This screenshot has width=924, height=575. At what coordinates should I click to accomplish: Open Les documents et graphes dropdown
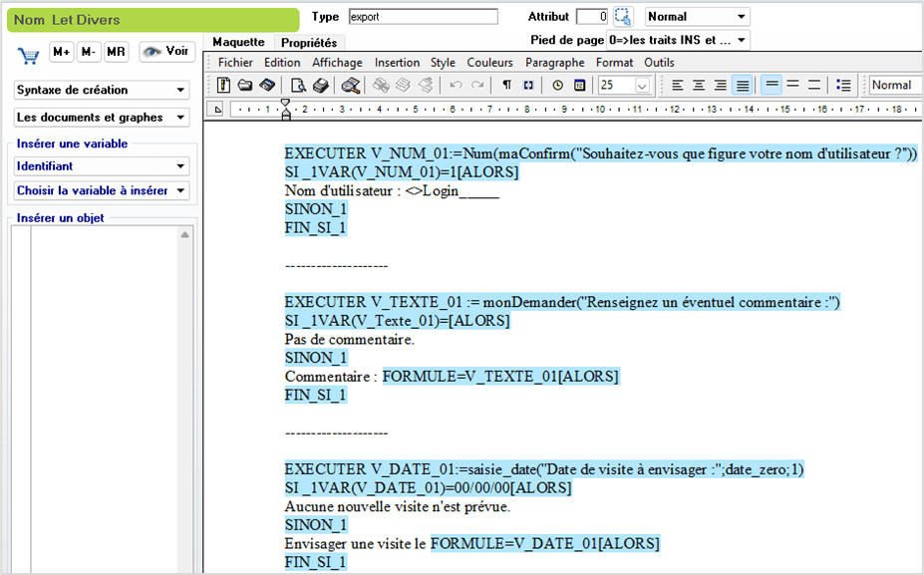102,118
